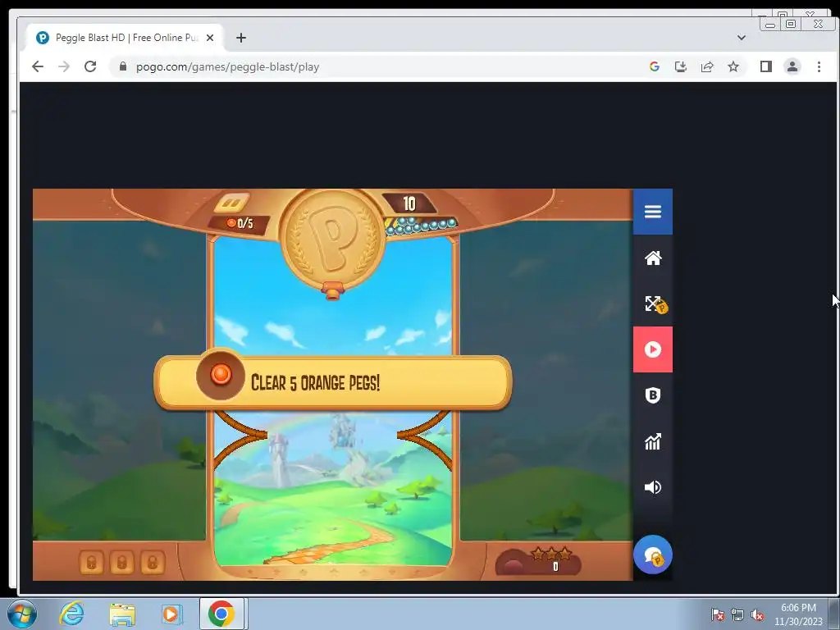Go back in Chrome
Image resolution: width=840 pixels, height=630 pixels.
38,66
